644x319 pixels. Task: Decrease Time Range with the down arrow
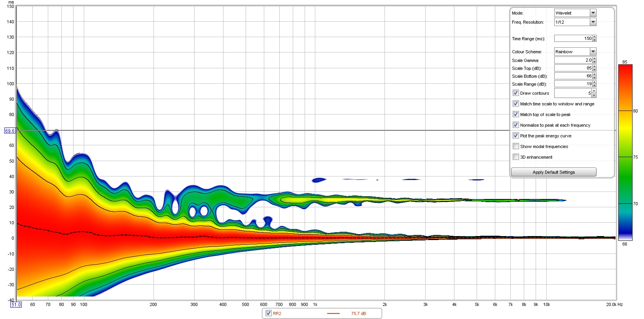point(594,40)
